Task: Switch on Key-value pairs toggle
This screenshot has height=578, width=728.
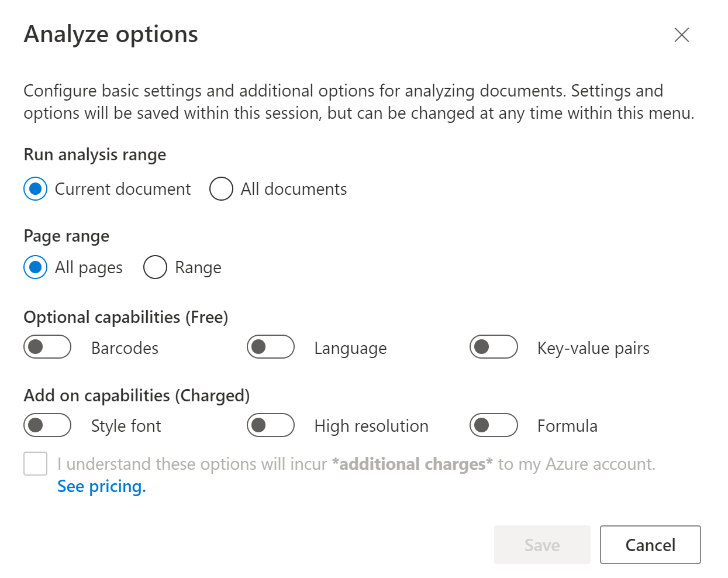Action: [494, 347]
